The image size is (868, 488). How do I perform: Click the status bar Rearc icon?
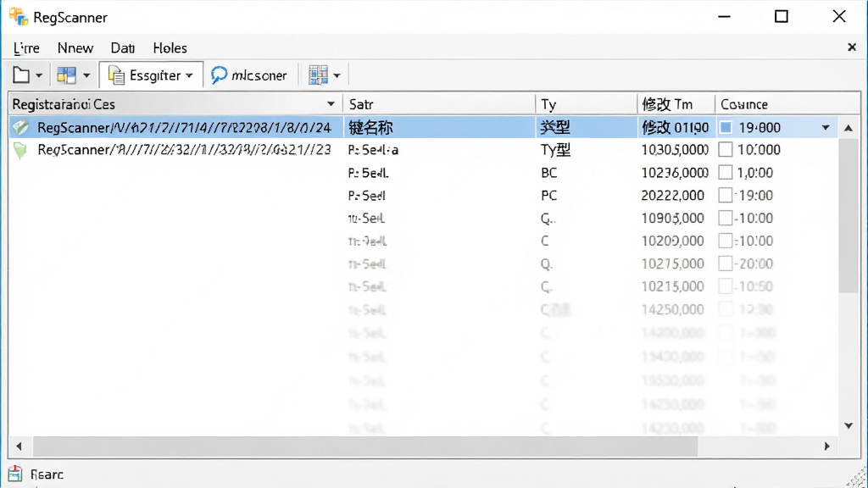pos(15,474)
